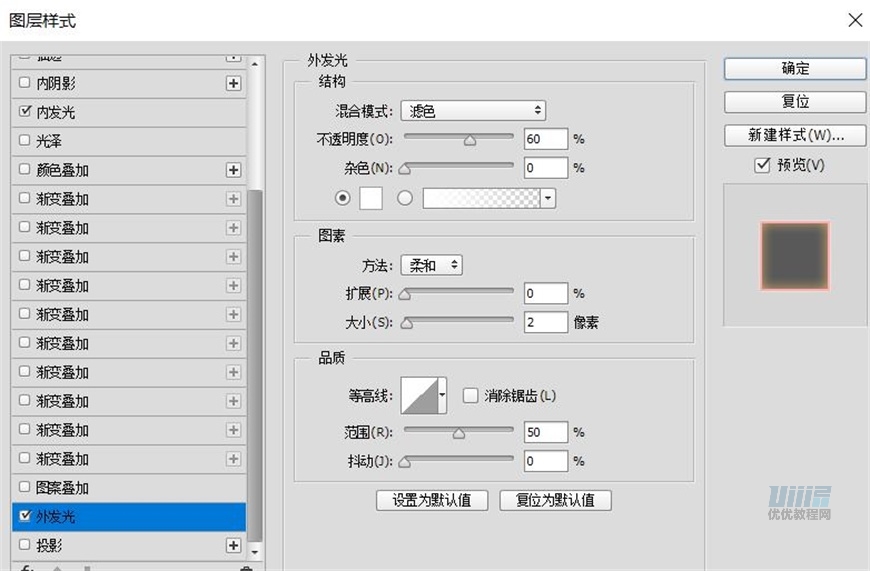Click the styles list scroll-up arrow
This screenshot has width=870, height=571.
click(254, 65)
